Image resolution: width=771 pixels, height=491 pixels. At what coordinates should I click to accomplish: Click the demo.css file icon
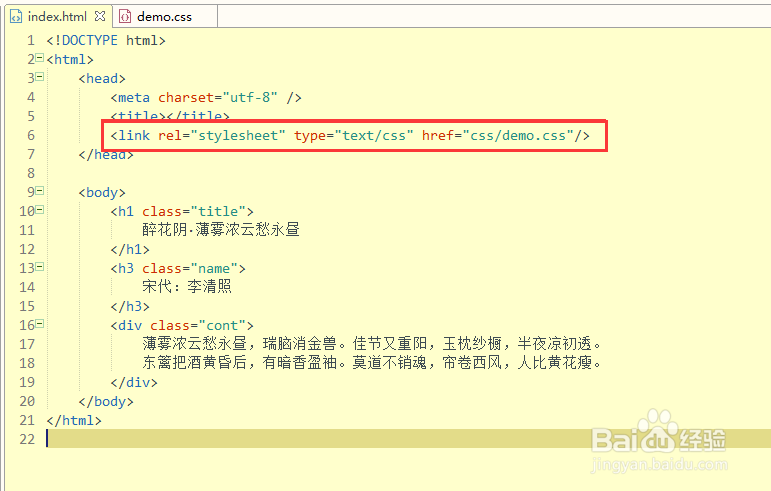pos(125,17)
